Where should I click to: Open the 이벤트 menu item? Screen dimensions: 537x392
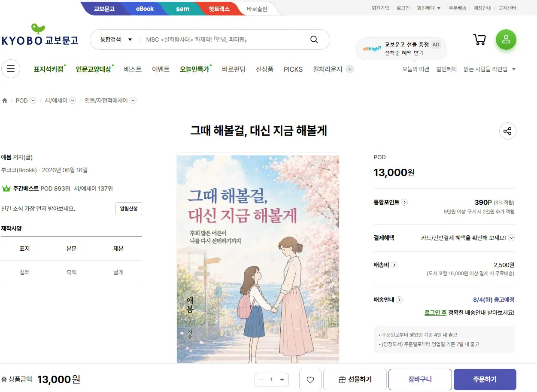point(161,69)
